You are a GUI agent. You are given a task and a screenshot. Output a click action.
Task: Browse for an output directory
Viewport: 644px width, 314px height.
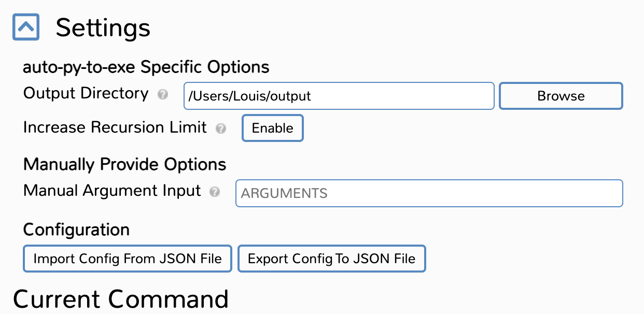pyautogui.click(x=561, y=96)
